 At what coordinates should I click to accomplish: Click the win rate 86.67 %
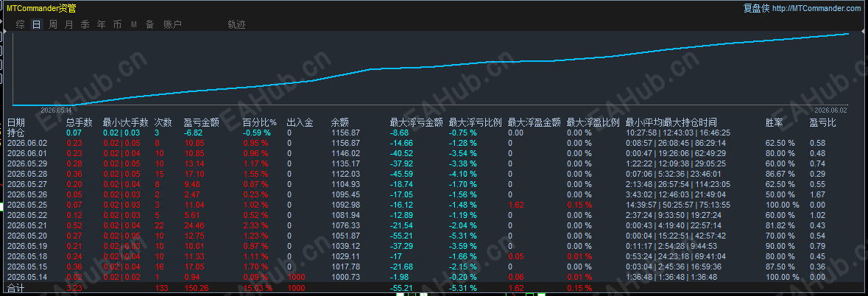(x=780, y=174)
